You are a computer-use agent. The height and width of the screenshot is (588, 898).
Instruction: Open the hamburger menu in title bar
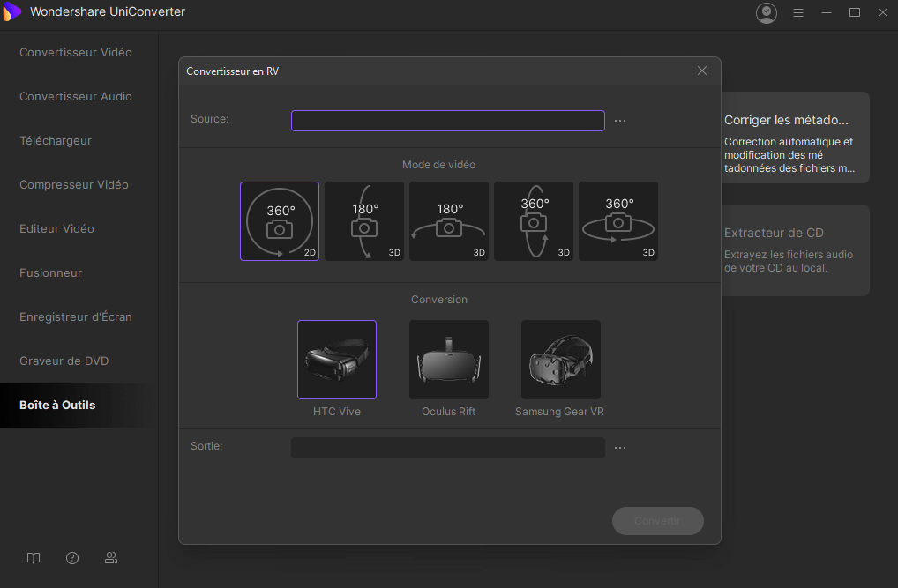coord(798,13)
